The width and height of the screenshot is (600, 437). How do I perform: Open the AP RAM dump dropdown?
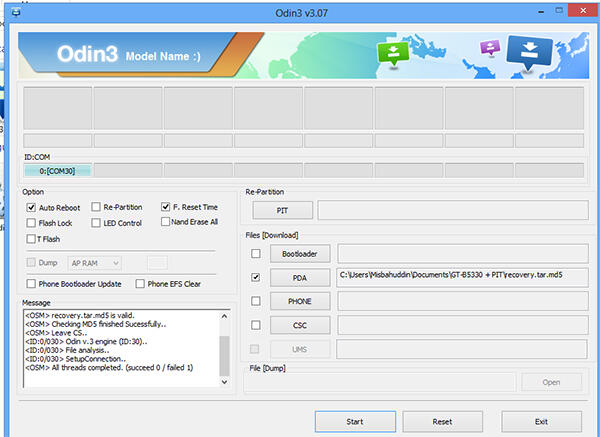click(95, 262)
